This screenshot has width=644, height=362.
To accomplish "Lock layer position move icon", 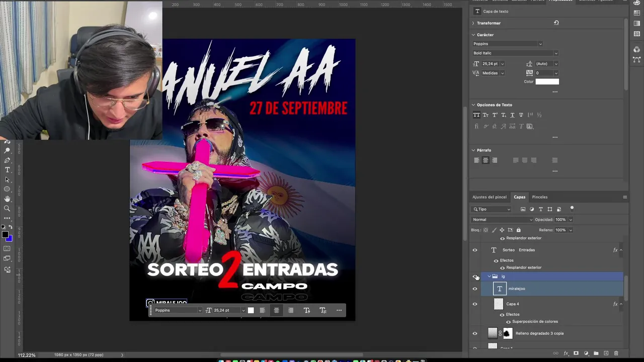I will pyautogui.click(x=502, y=230).
